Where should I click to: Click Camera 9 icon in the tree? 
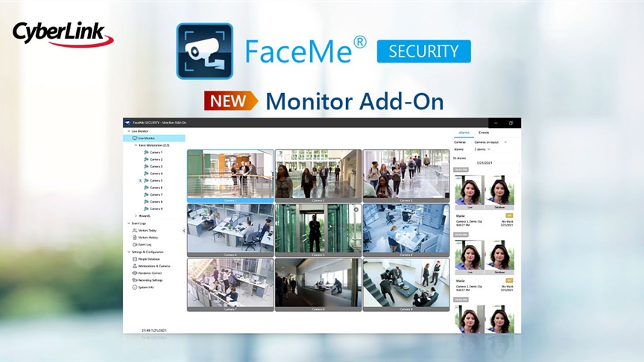coord(146,209)
